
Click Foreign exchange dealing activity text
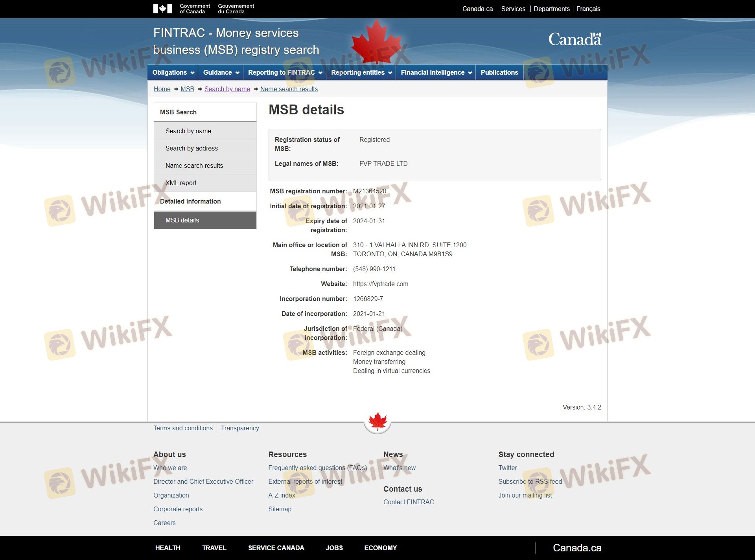tap(389, 353)
